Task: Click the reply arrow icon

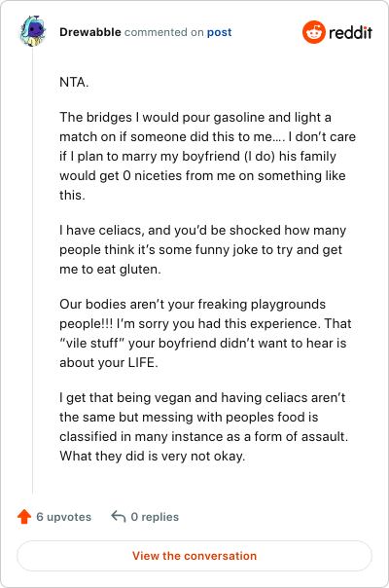Action: point(119,516)
